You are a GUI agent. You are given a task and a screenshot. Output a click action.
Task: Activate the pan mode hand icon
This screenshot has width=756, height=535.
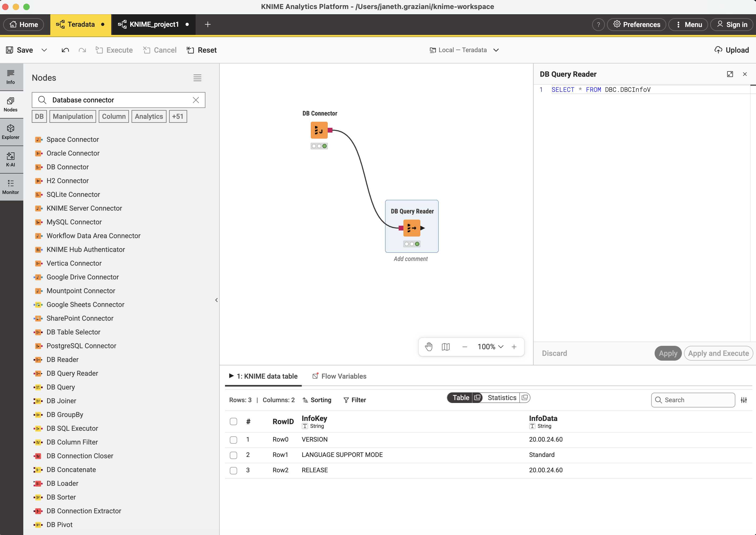429,347
